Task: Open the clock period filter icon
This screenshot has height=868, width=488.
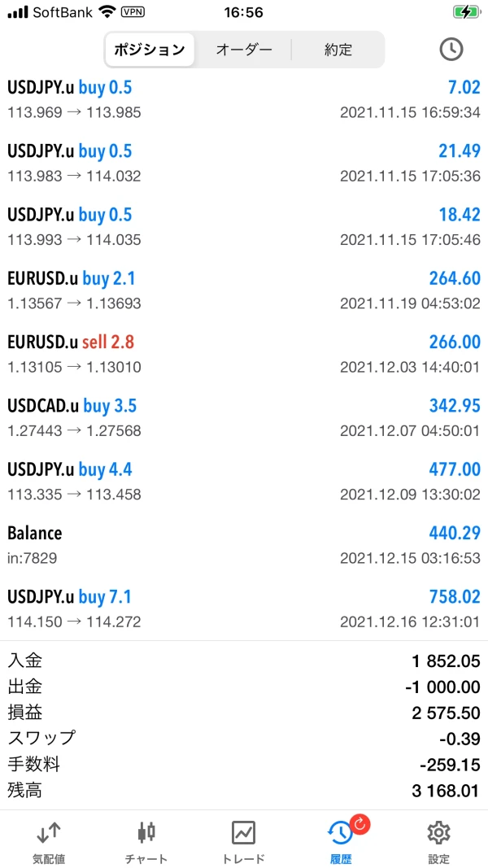Action: [x=451, y=49]
